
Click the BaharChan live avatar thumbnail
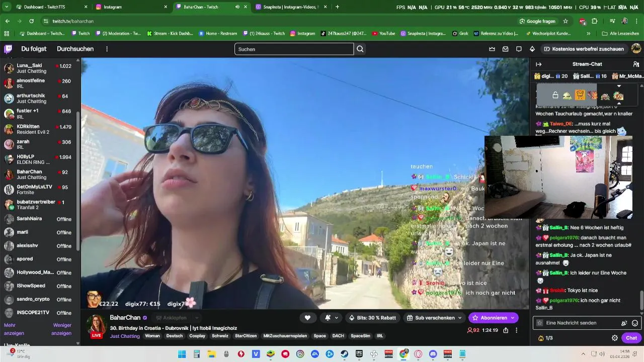pos(97,327)
